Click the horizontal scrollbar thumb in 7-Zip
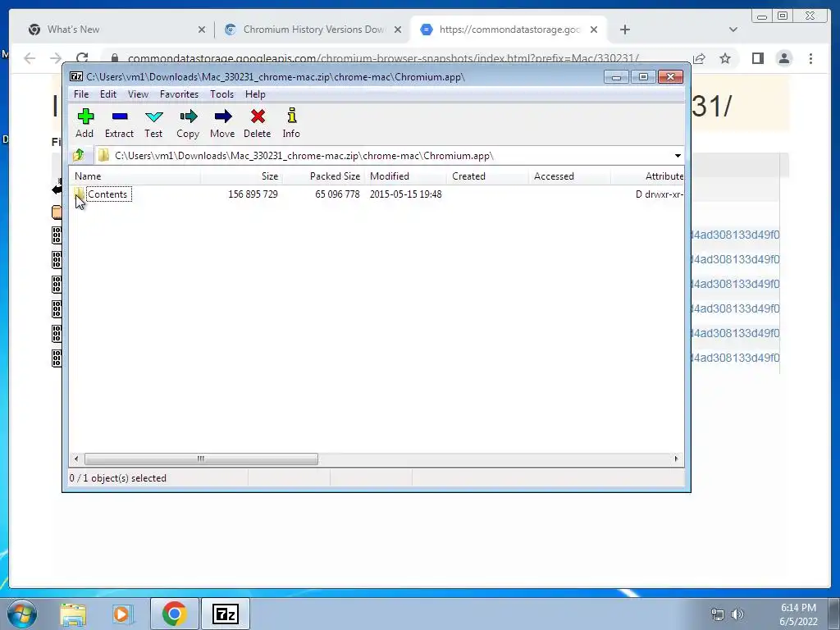 point(201,459)
